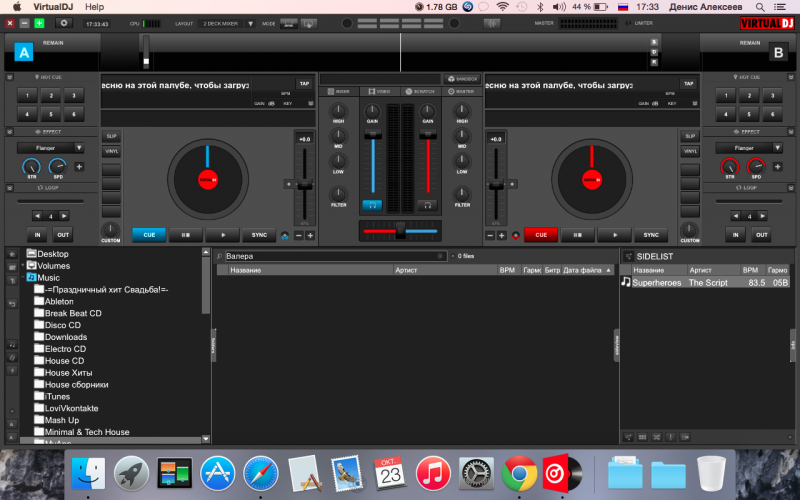Click the music note icon in browser sidebar
This screenshot has height=500, width=800.
click(x=12, y=344)
